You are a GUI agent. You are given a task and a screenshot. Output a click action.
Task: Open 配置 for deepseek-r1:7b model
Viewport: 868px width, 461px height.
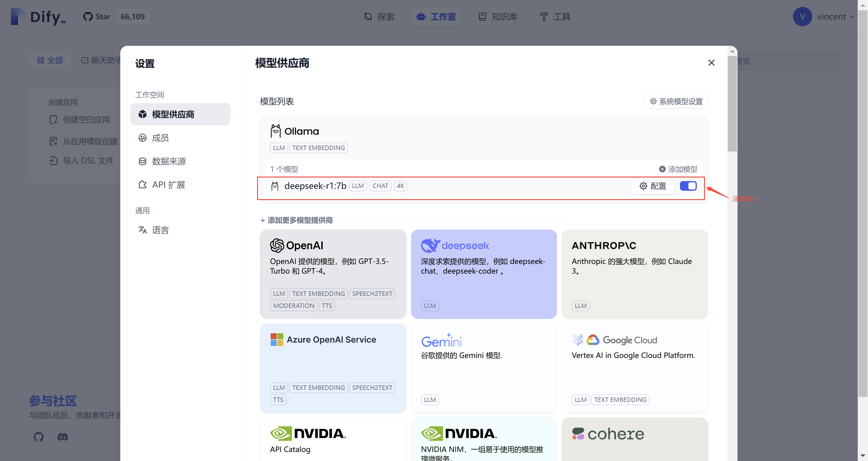(653, 186)
